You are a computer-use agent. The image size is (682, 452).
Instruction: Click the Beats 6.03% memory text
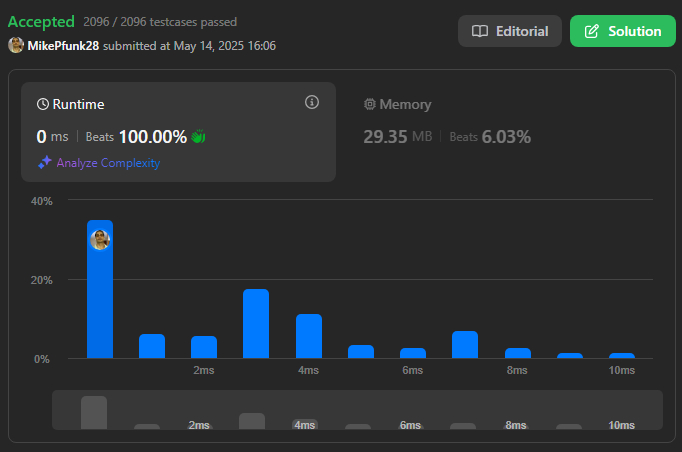point(490,137)
